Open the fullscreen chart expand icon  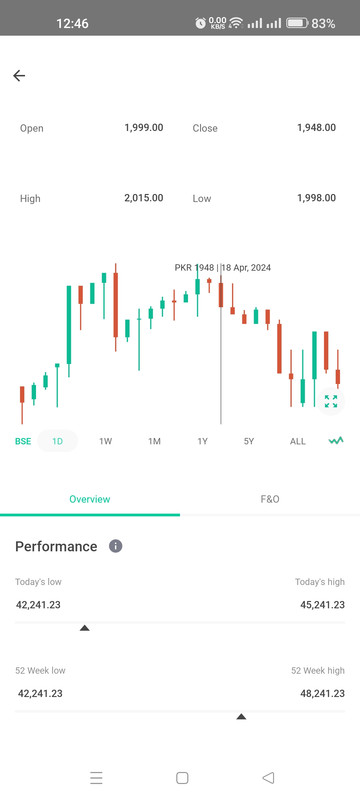[x=331, y=402]
